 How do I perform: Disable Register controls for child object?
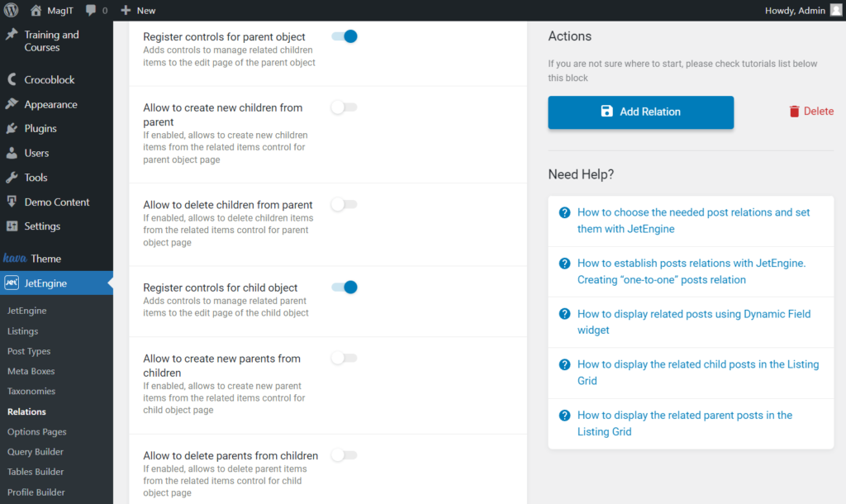click(345, 287)
